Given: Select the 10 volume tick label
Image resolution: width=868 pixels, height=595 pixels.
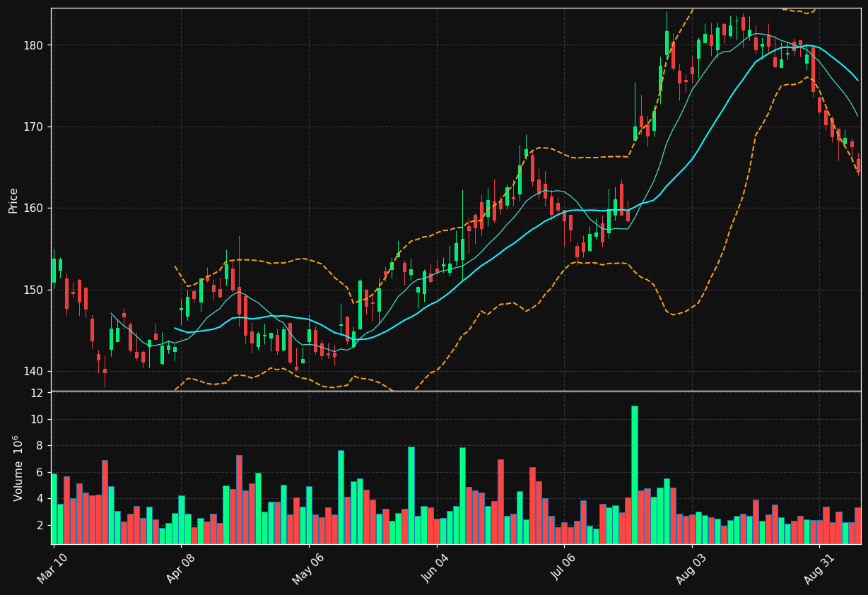Looking at the screenshot, I should (38, 420).
